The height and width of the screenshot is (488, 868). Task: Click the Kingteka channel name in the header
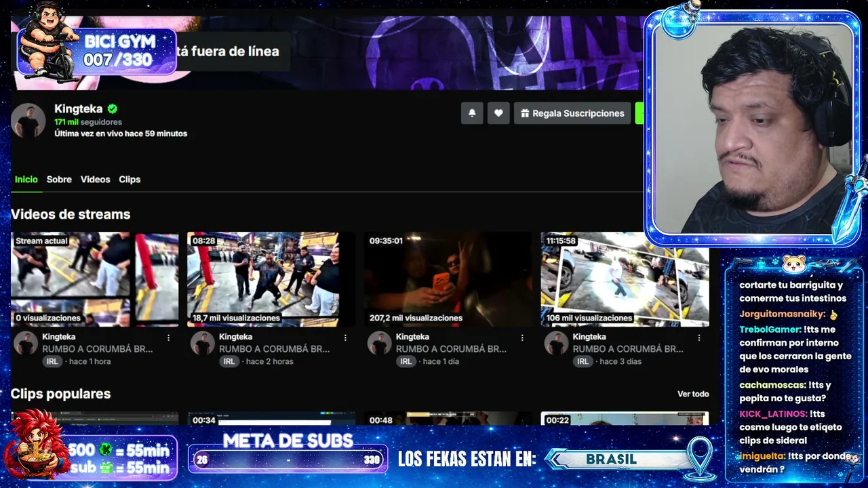[x=79, y=108]
